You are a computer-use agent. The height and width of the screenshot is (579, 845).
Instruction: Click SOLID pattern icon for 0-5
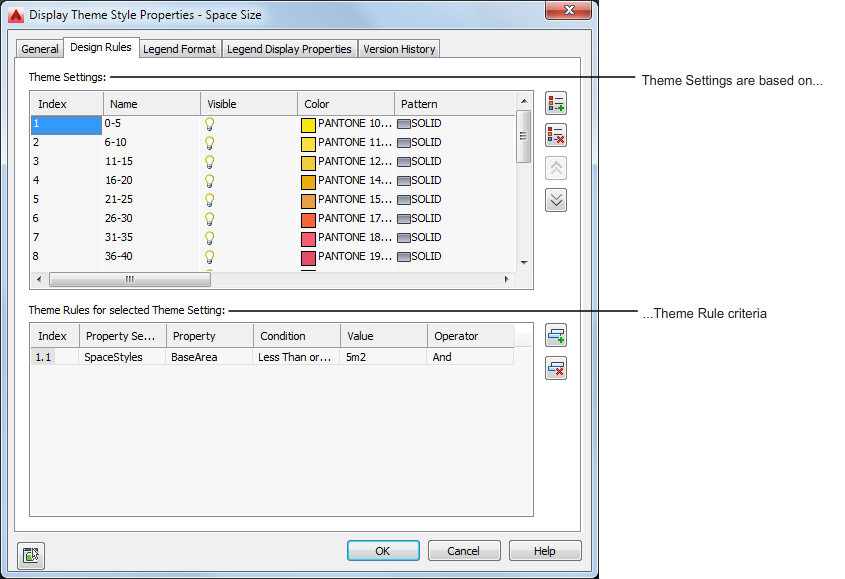[x=404, y=124]
